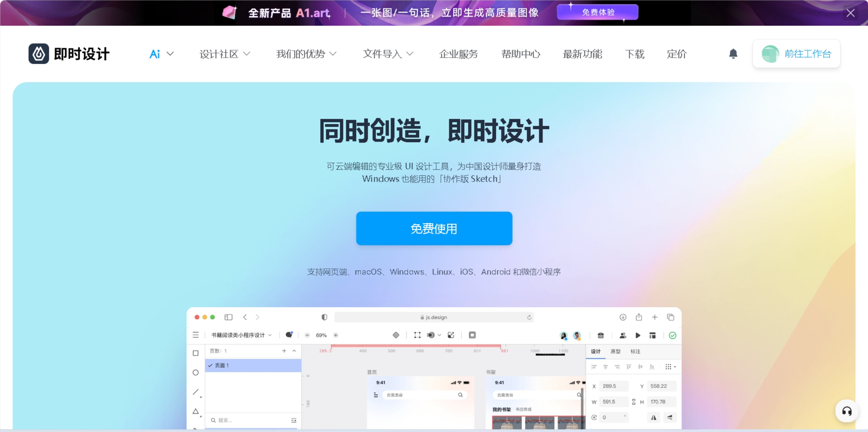
Task: Switch to 原型 tab in preview
Action: click(x=615, y=351)
